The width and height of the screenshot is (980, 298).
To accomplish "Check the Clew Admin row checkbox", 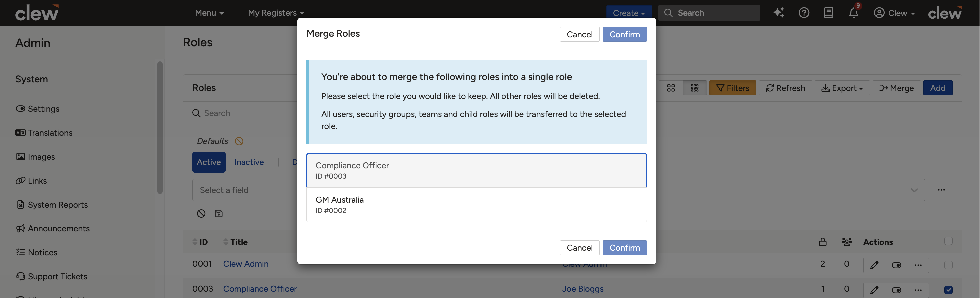I will tap(948, 265).
